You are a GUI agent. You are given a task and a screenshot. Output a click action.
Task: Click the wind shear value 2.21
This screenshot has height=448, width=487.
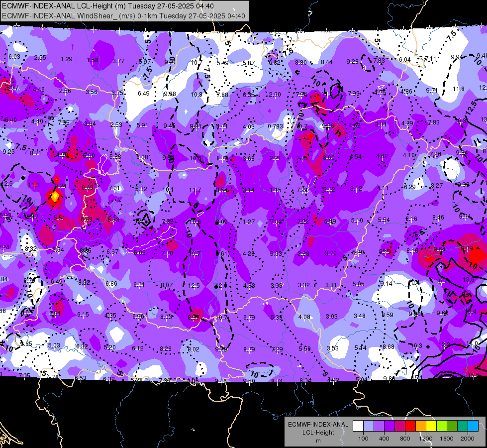[275, 158]
